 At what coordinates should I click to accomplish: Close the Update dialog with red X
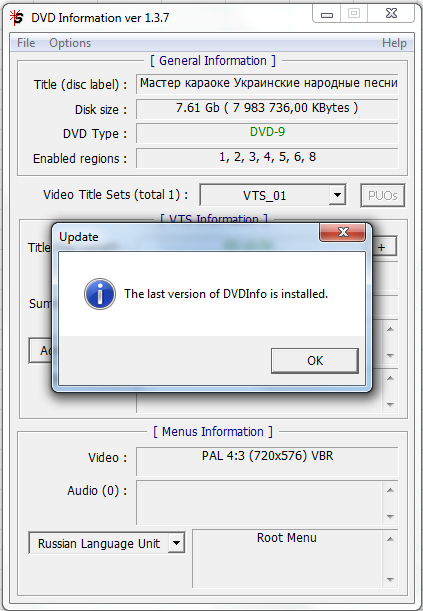[x=343, y=232]
